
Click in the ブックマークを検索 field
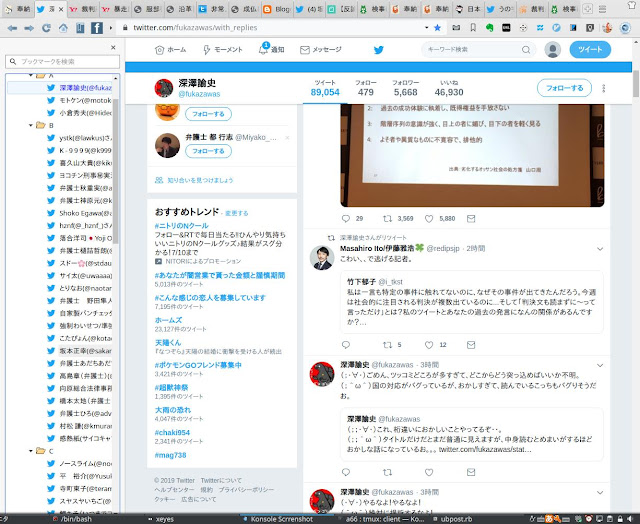[x=62, y=62]
